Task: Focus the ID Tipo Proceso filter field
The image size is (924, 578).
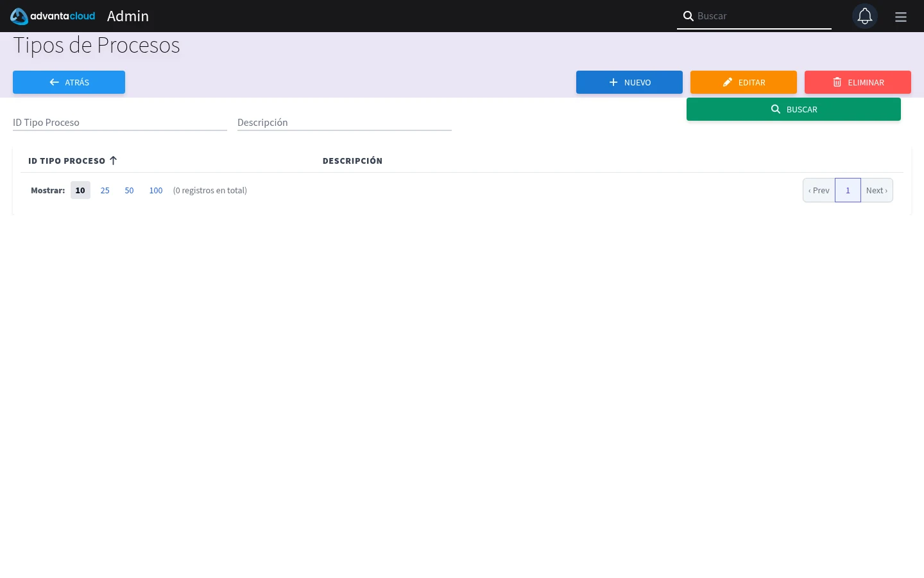Action: click(120, 122)
